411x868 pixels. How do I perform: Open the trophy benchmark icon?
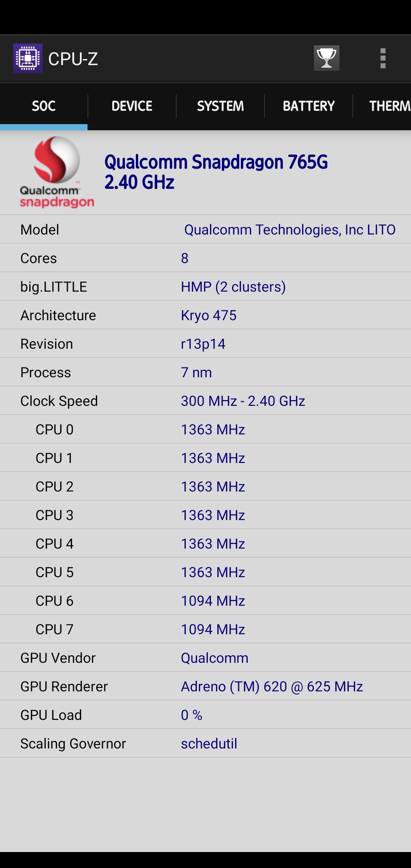(327, 58)
